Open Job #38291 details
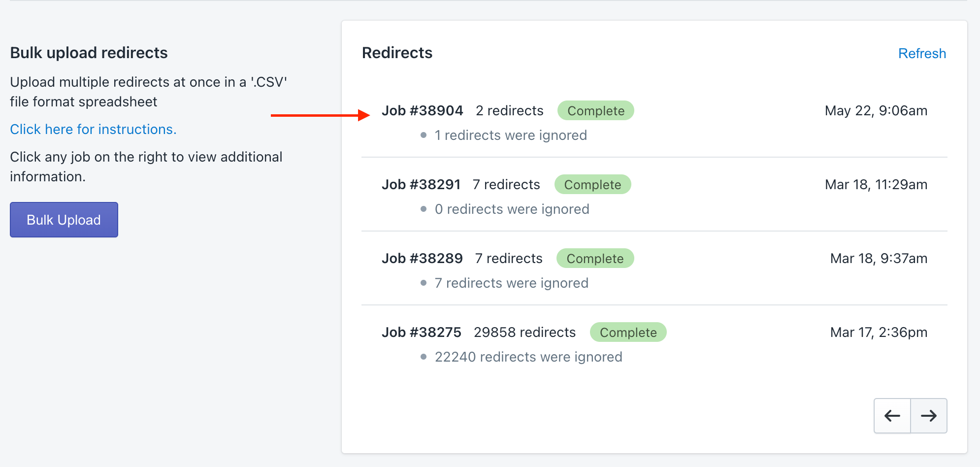Viewport: 980px width, 467px height. coord(421,184)
